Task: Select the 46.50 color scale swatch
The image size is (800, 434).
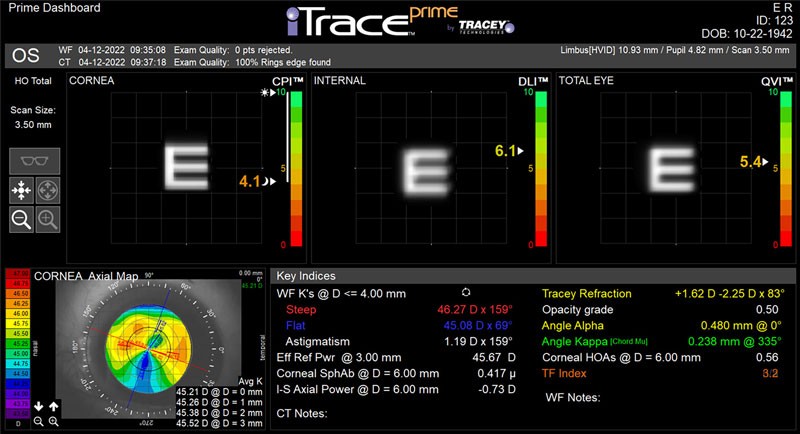Action: tap(18, 293)
